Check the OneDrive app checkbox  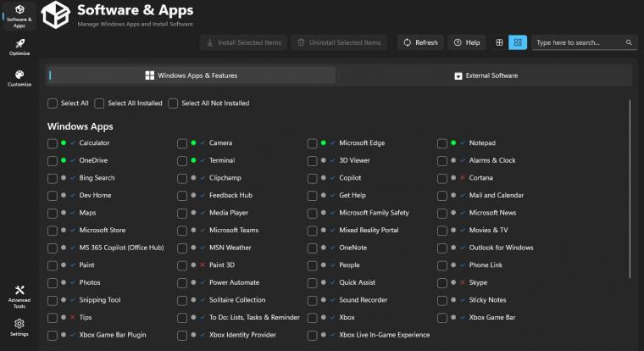click(53, 161)
